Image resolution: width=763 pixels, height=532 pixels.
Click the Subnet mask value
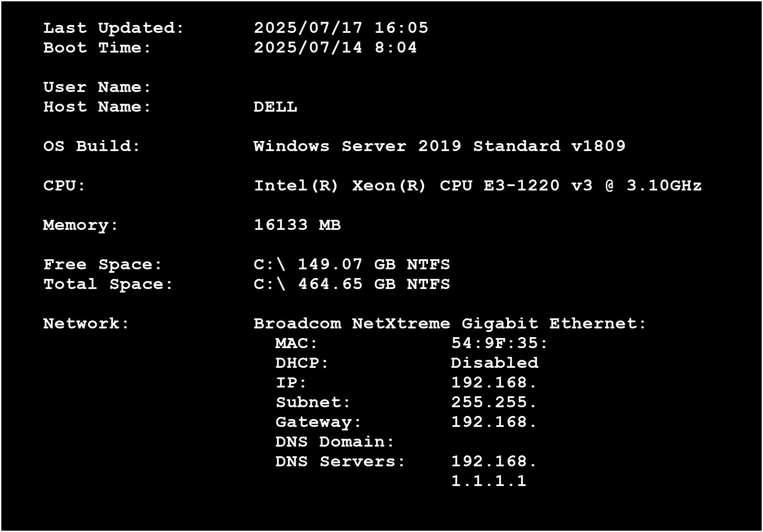493,402
